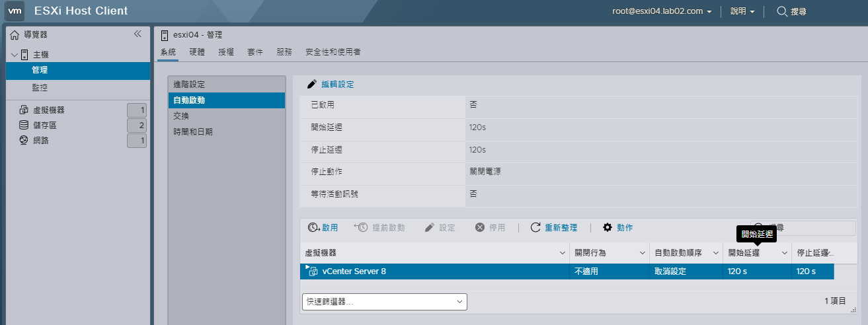Click the 停用 circle-x icon
This screenshot has width=868, height=325.
pyautogui.click(x=481, y=227)
